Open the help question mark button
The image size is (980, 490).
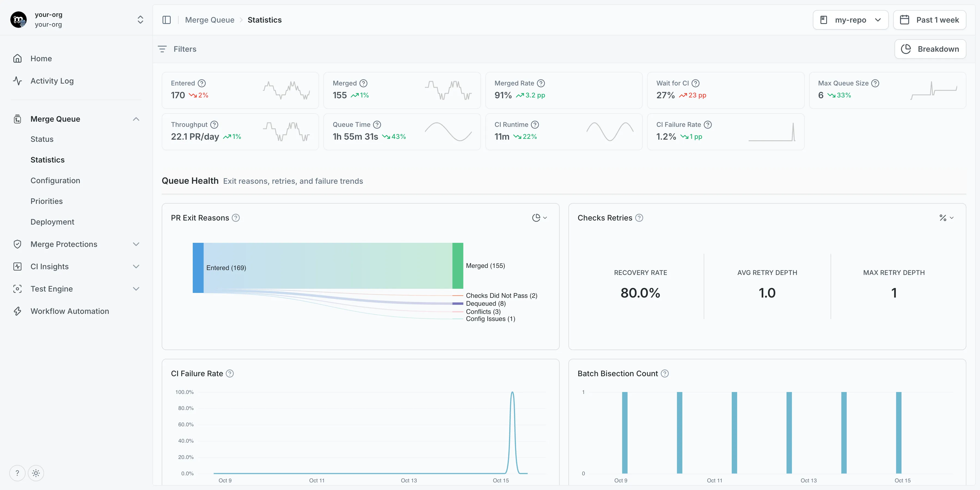17,473
